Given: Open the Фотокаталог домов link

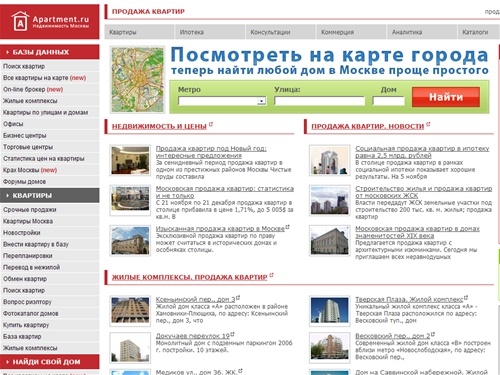Looking at the screenshot, I should 31,314.
